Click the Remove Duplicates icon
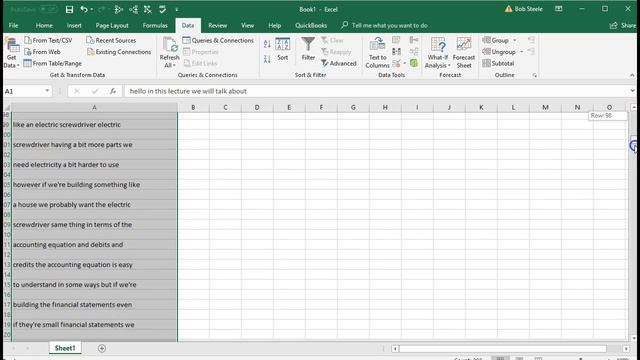Image resolution: width=640 pixels, height=360 pixels. click(x=396, y=52)
